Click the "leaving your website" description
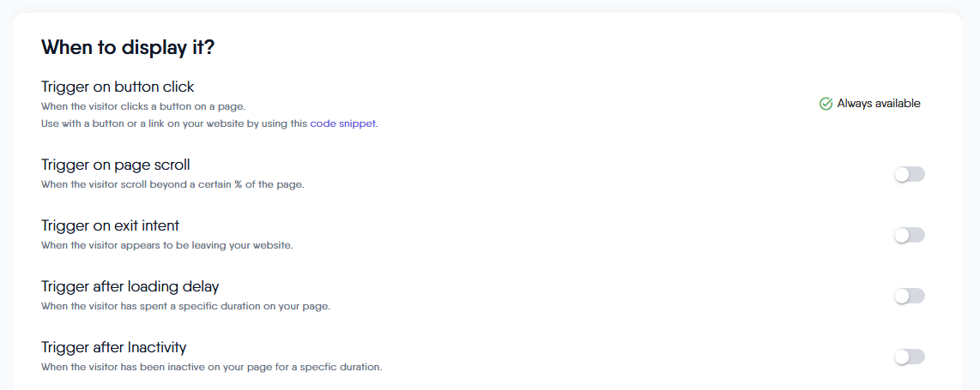 167,245
